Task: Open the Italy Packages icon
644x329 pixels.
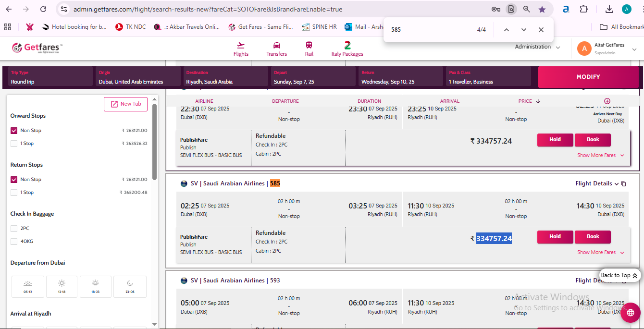Action: pyautogui.click(x=347, y=46)
